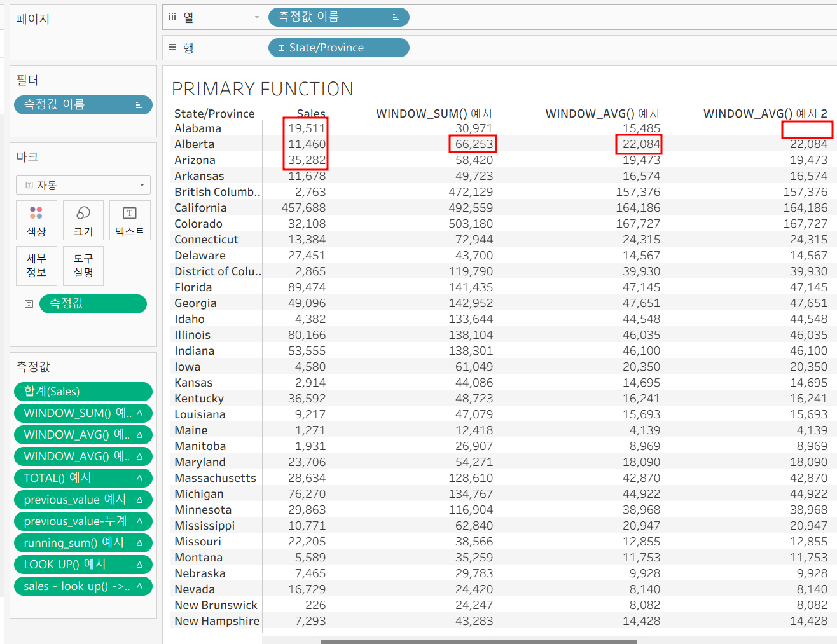Select the 측정값 이름 pill in the filters shelf
Image resolution: width=837 pixels, height=644 pixels.
point(83,105)
